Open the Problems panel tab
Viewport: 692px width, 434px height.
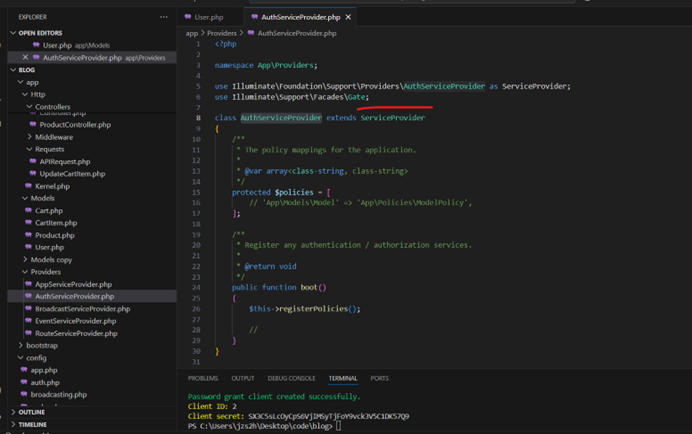[x=203, y=378]
